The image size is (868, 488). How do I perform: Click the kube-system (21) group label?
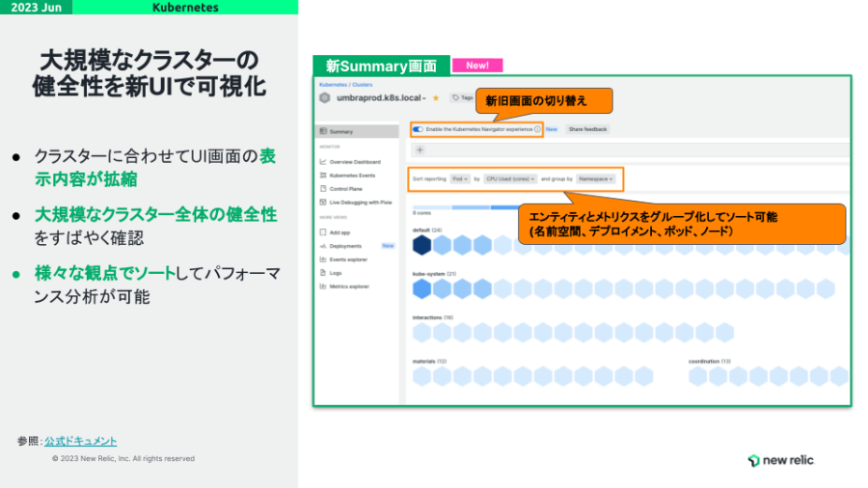click(435, 273)
